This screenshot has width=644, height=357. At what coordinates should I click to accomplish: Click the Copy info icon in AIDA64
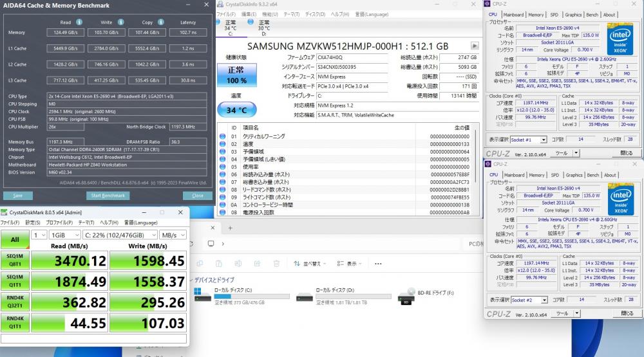[x=161, y=22]
